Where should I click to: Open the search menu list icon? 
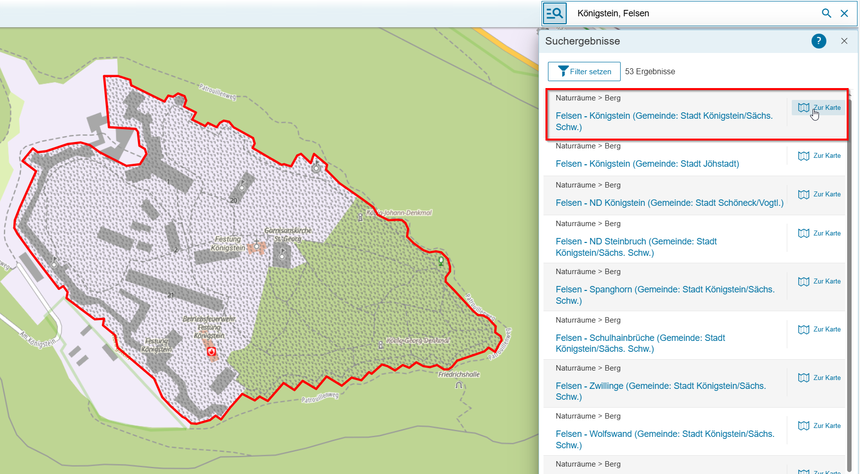click(x=555, y=13)
